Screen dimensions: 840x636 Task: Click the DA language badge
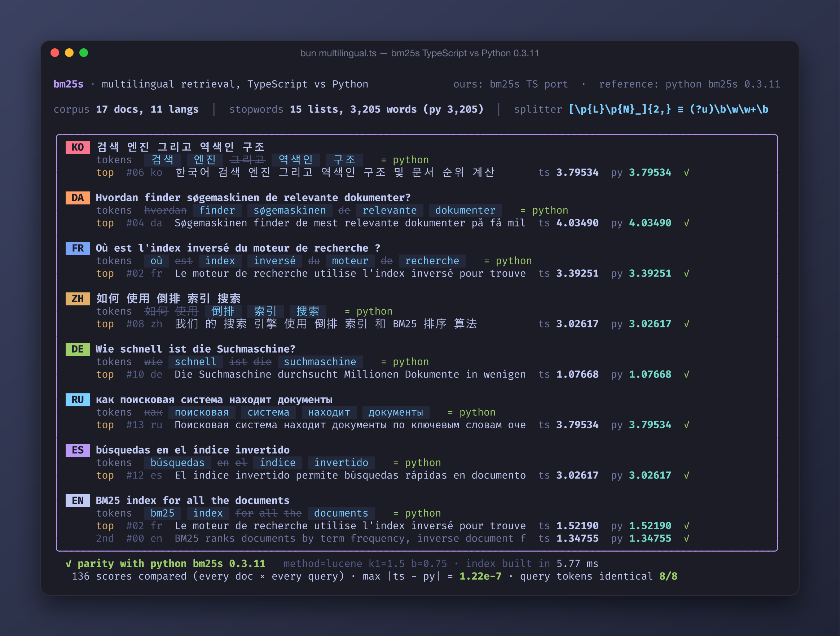[78, 198]
